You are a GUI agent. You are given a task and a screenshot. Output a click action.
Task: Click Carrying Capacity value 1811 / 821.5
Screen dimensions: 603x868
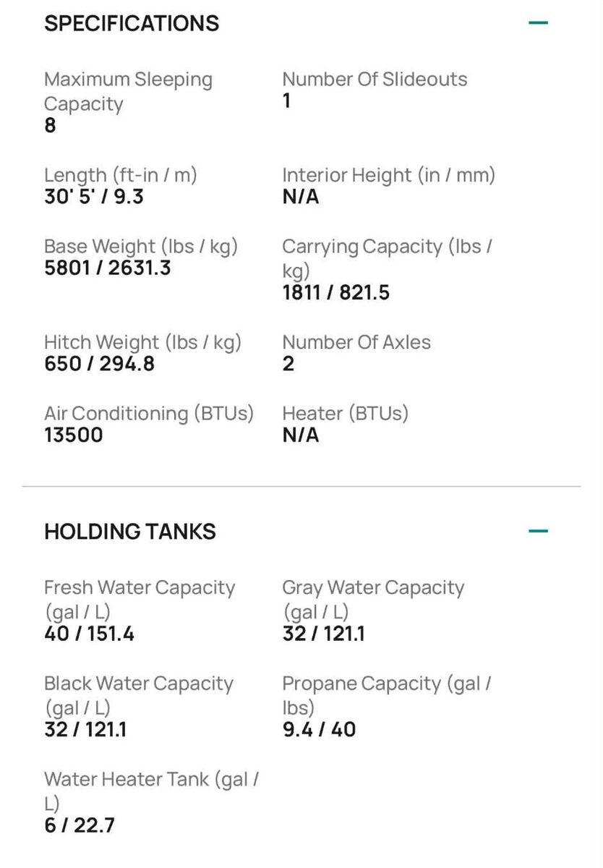[x=335, y=292]
